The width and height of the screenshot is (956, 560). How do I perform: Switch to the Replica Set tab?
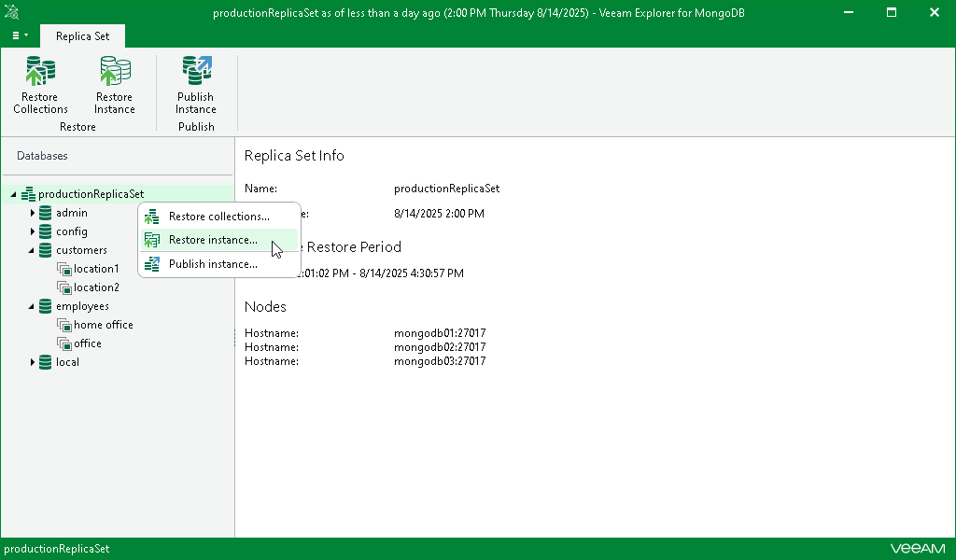point(82,36)
